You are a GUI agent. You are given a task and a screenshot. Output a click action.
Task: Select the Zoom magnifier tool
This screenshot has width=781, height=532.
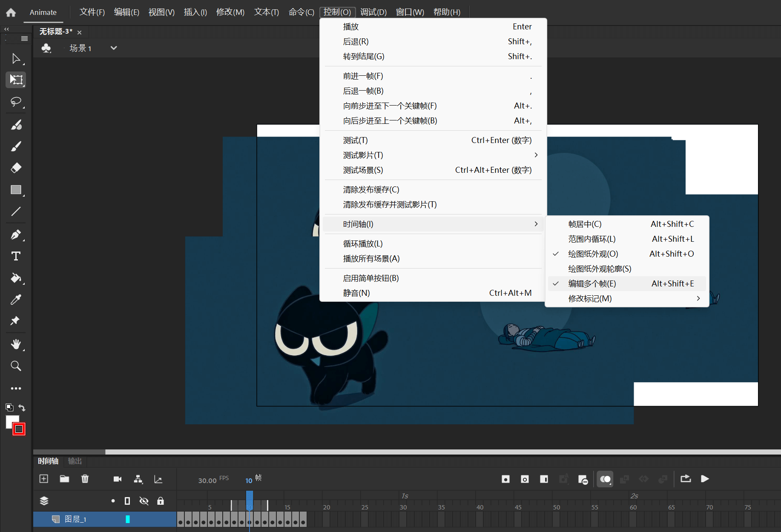(16, 366)
